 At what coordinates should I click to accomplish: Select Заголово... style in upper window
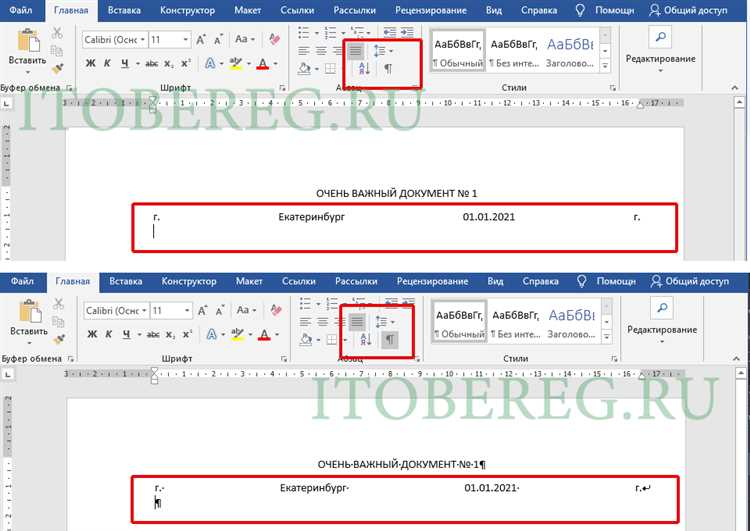(570, 51)
